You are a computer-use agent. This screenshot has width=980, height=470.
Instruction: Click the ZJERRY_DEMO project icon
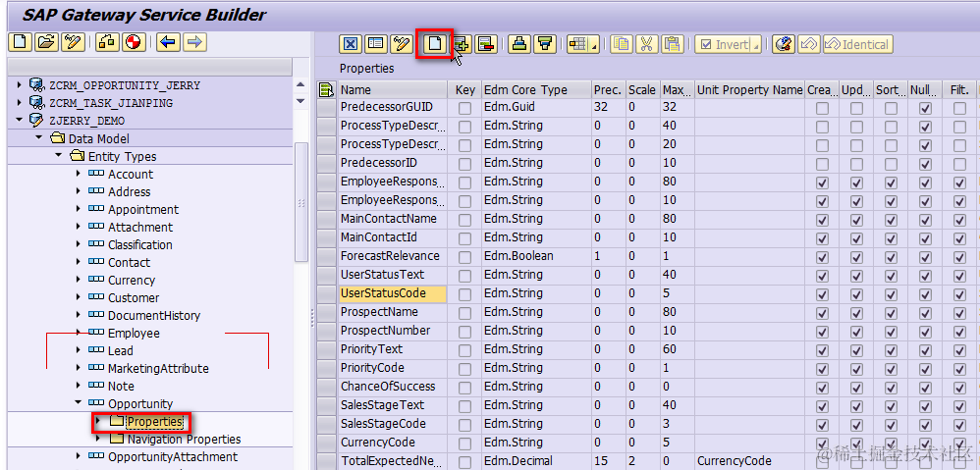36,121
